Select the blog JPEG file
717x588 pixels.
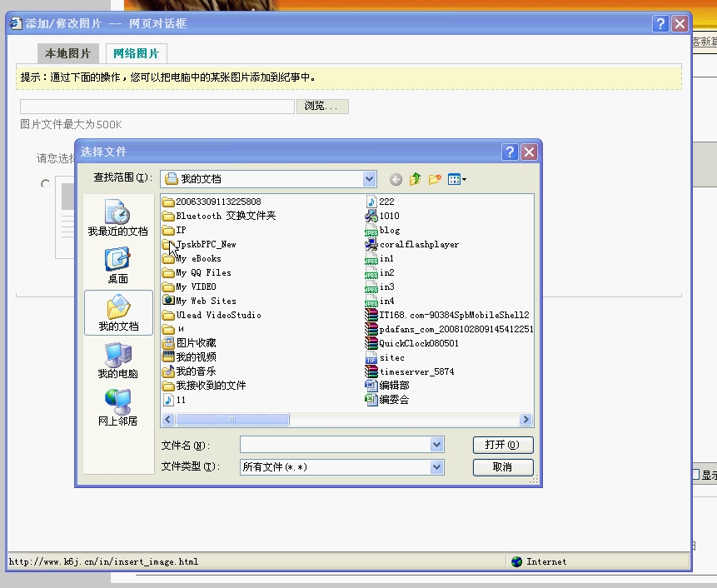click(383, 231)
